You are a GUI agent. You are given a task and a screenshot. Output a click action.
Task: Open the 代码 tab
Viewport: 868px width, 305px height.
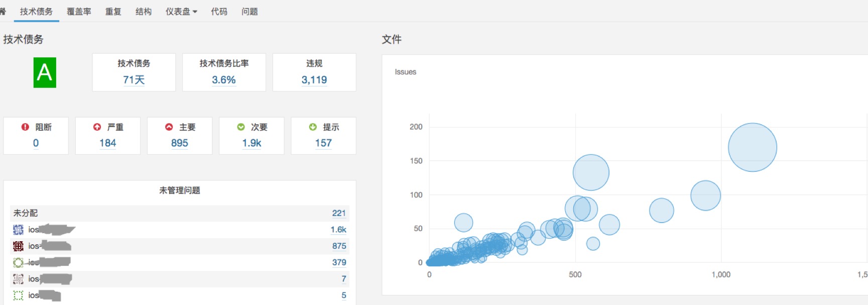[219, 12]
